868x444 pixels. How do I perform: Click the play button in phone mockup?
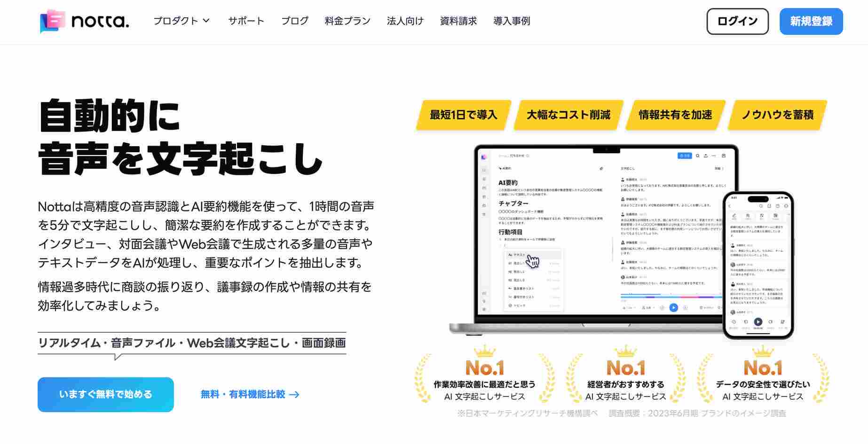click(x=758, y=322)
